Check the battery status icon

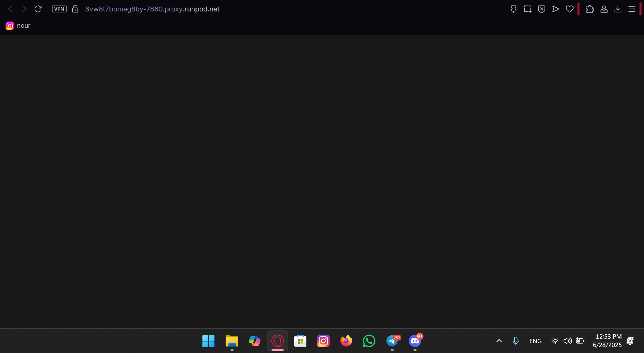click(580, 341)
